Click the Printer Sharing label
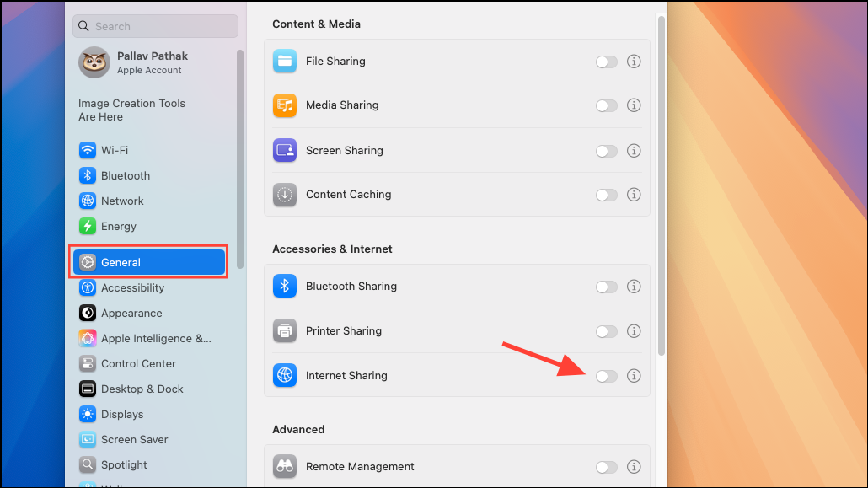Image resolution: width=868 pixels, height=488 pixels. [x=344, y=330]
